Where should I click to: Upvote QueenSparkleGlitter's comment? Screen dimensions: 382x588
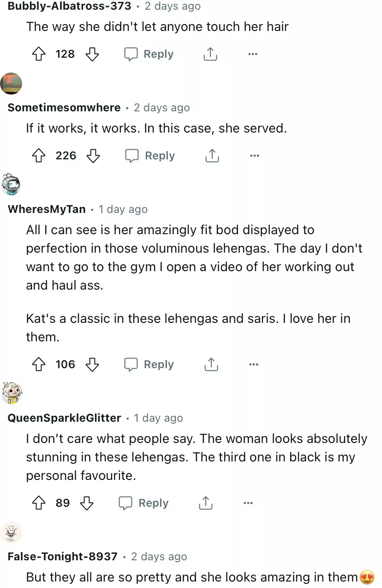[39, 503]
